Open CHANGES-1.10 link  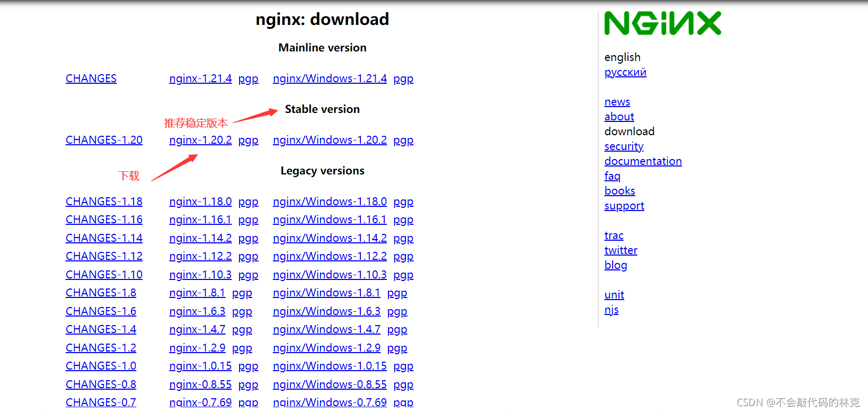coord(104,275)
